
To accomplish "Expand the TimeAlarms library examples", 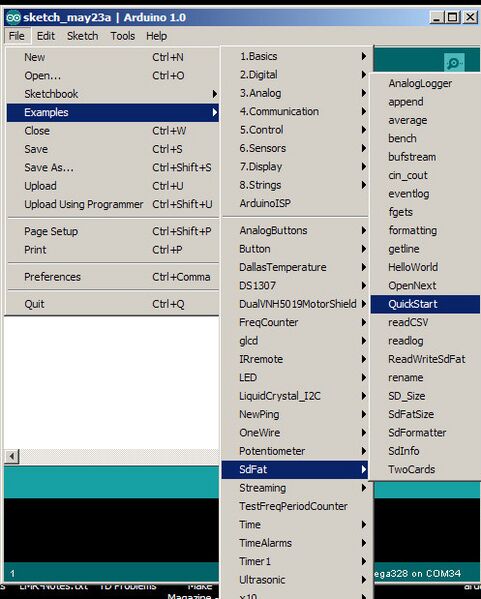I will (x=295, y=543).
